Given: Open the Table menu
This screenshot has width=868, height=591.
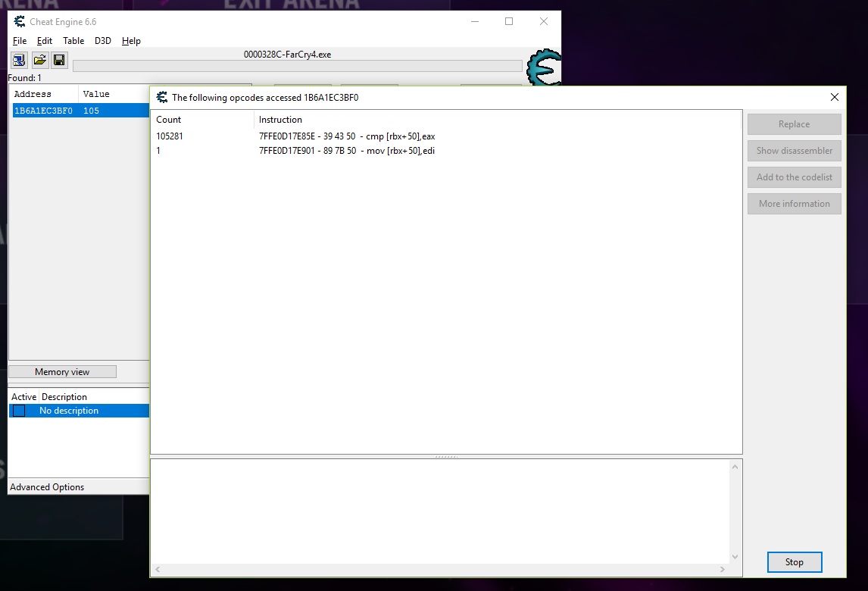Looking at the screenshot, I should click(x=73, y=41).
